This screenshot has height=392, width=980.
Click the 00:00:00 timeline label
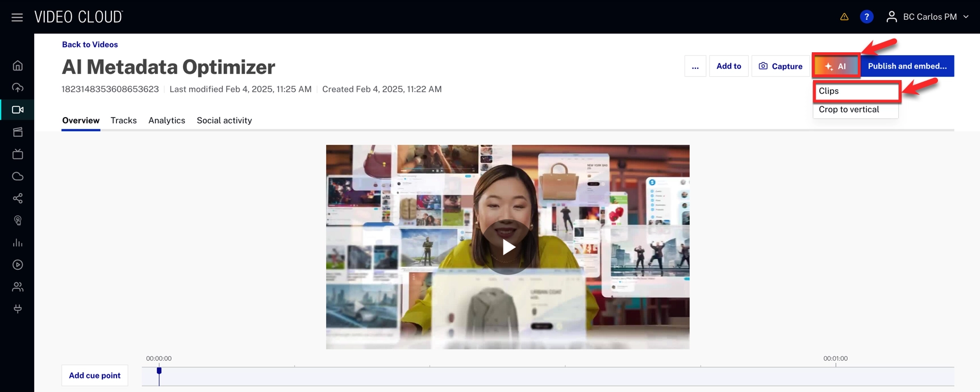click(159, 358)
